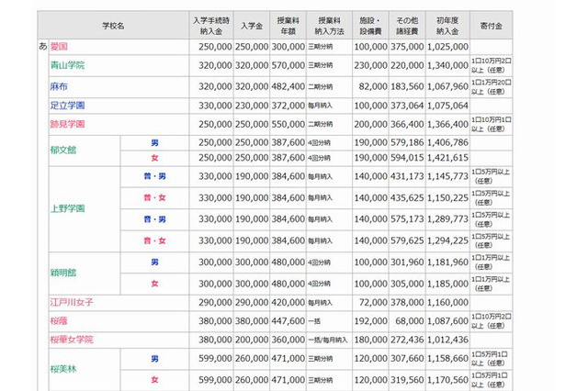588x391 pixels.
Task: Click the 授業料納入方法 column header
Action: pyautogui.click(x=329, y=26)
